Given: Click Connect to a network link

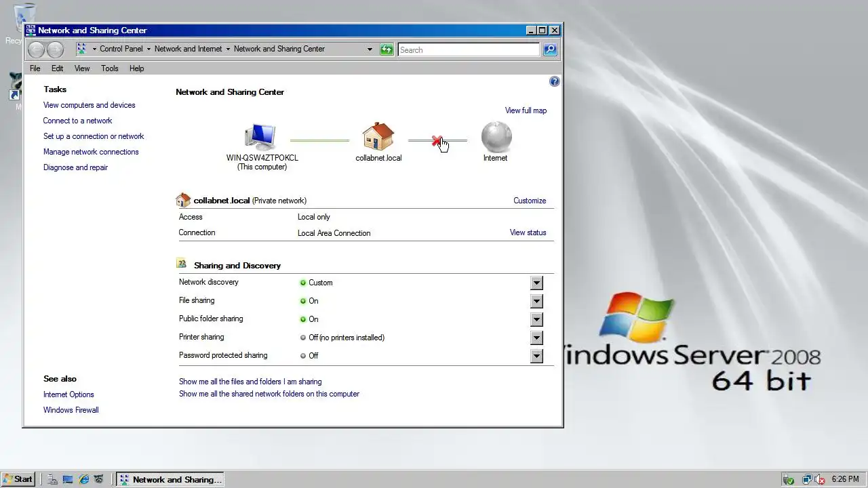Looking at the screenshot, I should point(78,121).
